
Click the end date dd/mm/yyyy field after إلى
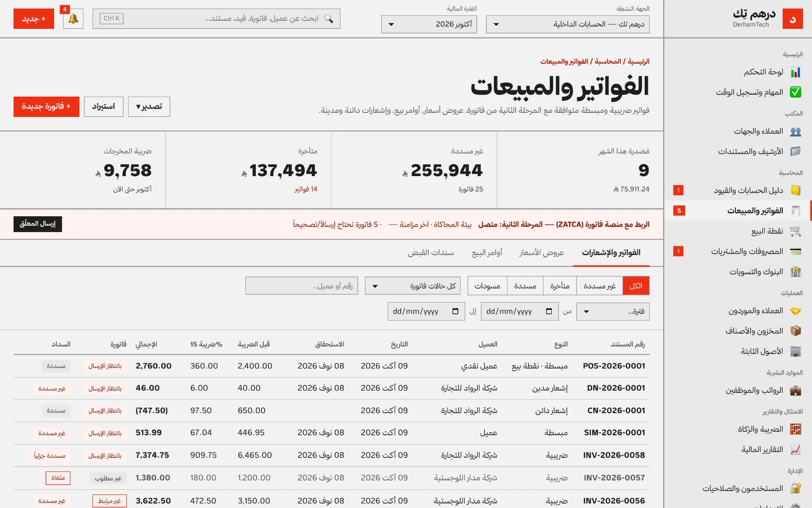point(426,312)
